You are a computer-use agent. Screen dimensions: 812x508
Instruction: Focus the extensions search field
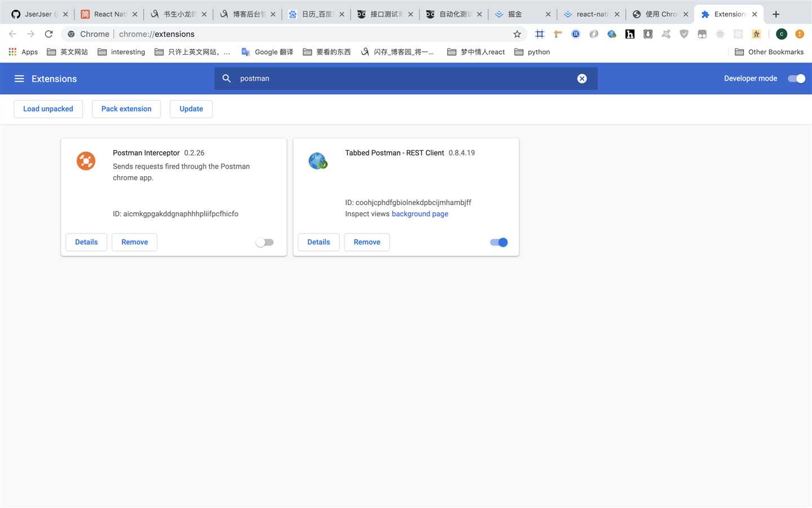(x=406, y=78)
